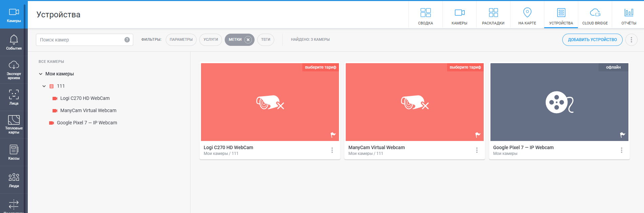644x213 pixels.
Task: Open Экспорт архива in the sidebar
Action: point(14,70)
